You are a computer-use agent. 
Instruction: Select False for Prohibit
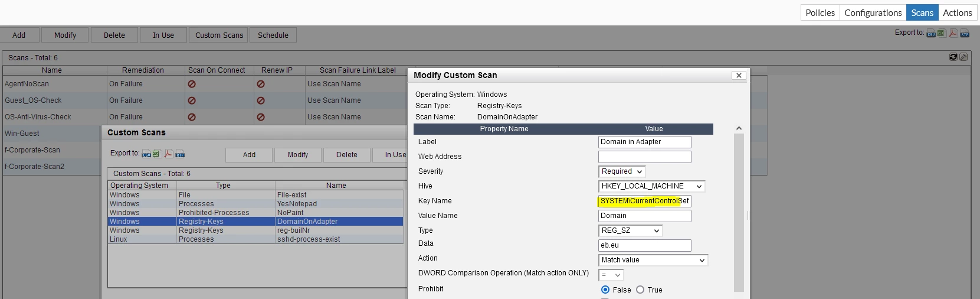click(605, 290)
